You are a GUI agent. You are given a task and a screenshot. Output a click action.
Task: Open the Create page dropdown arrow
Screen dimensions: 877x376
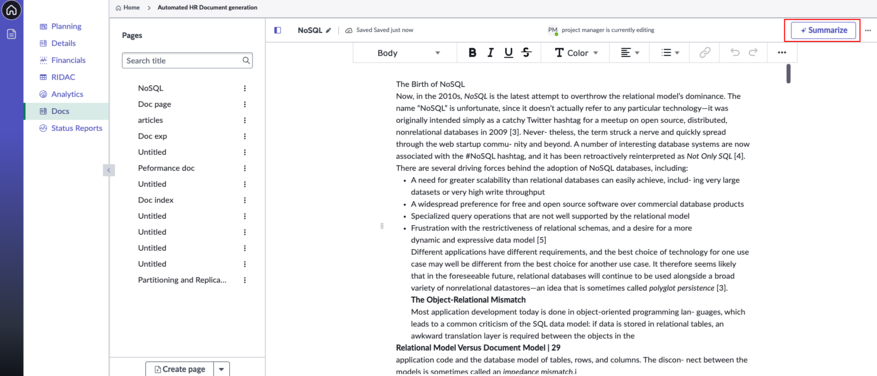point(222,369)
